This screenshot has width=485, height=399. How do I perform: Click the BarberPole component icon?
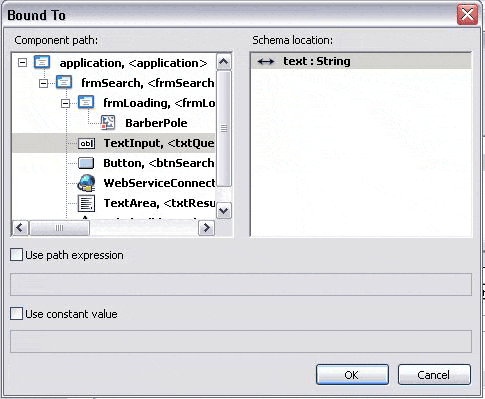coord(108,122)
